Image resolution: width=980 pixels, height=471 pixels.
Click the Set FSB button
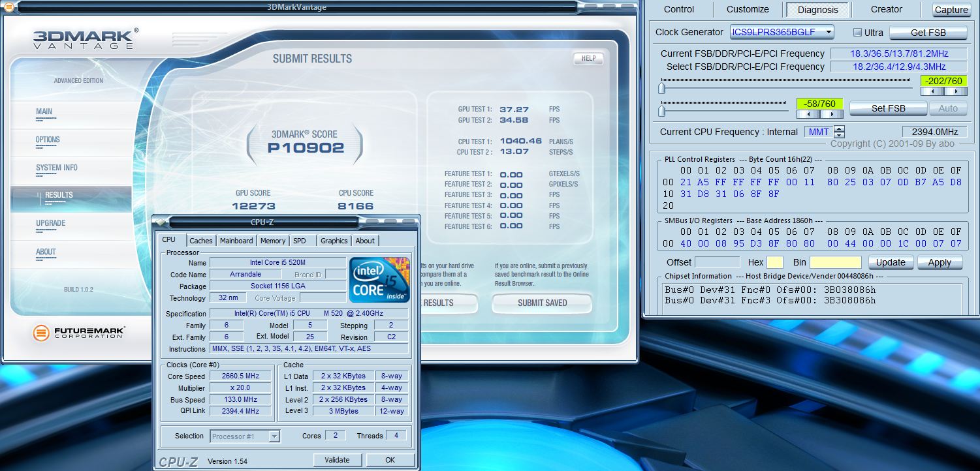pyautogui.click(x=888, y=108)
